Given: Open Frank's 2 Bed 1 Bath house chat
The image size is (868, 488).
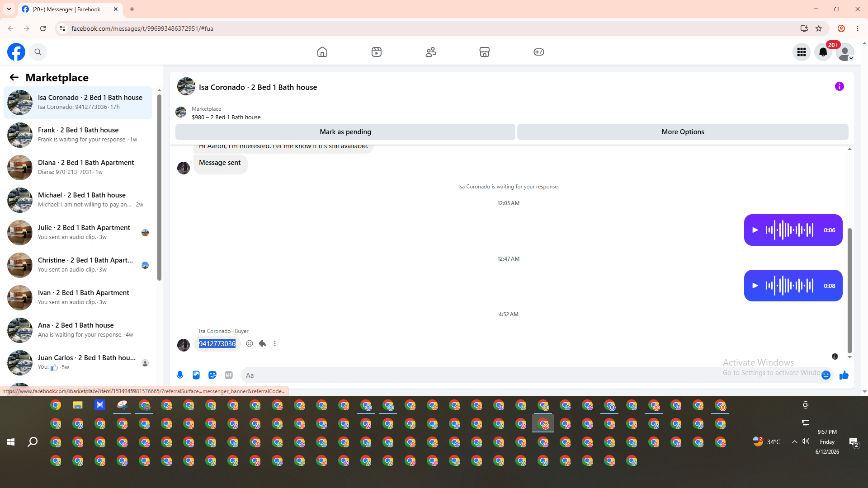Looking at the screenshot, I should click(x=78, y=135).
